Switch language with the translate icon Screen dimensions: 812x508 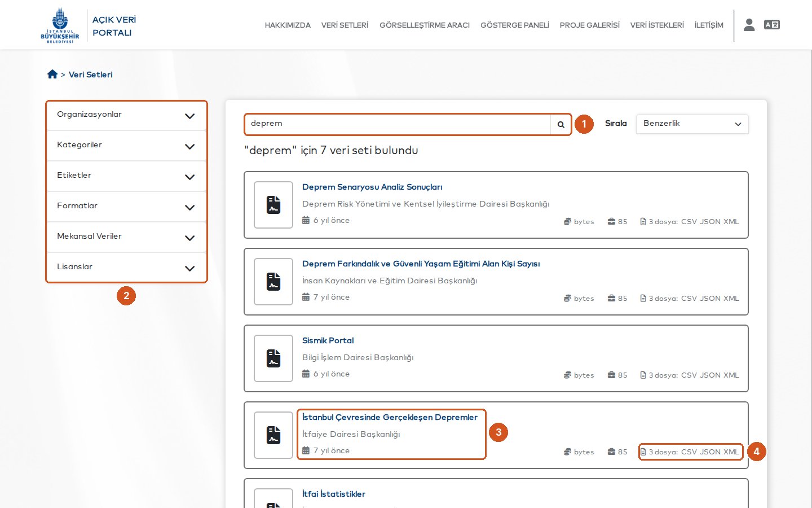coord(771,24)
